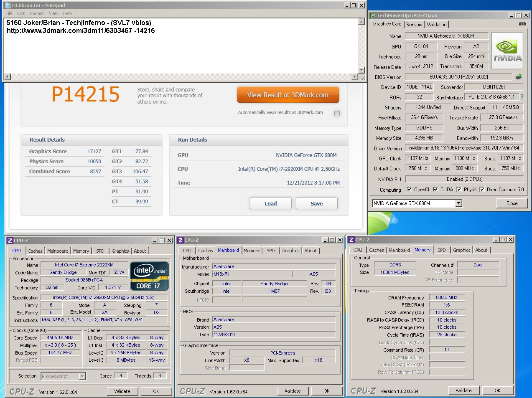This screenshot has width=532, height=398.
Task: Toggle the OpenCL checkbox in GPU-Z
Action: point(409,189)
